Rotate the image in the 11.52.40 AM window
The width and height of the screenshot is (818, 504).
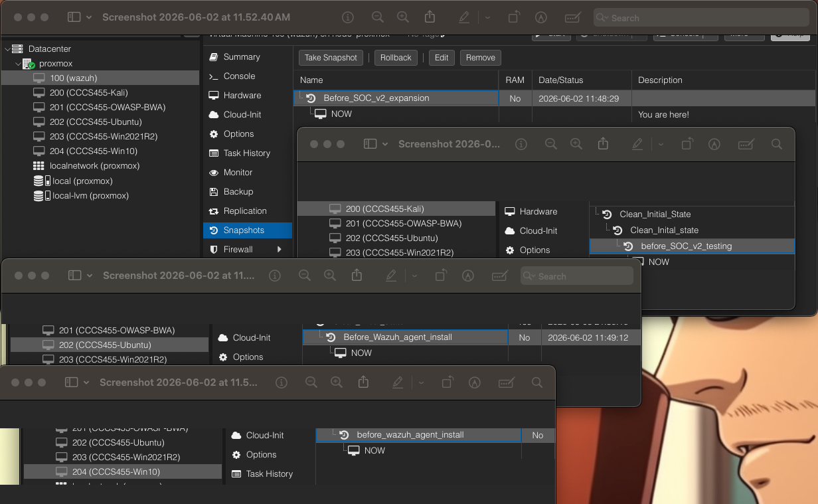515,17
